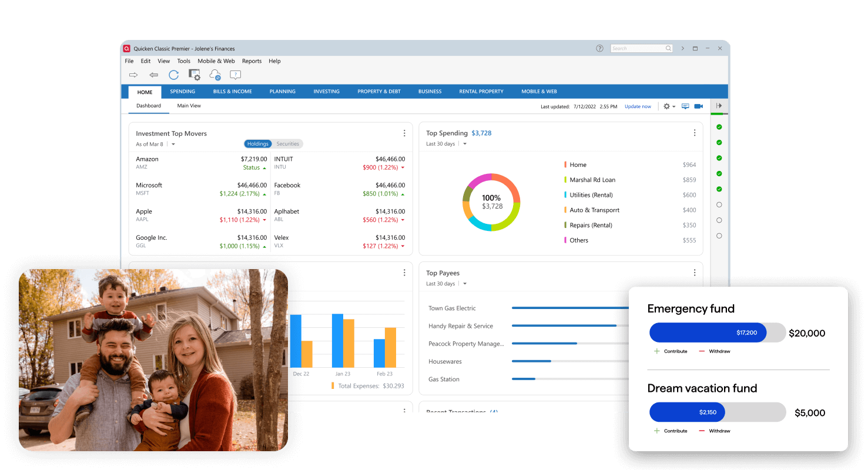
Task: Click the forward arrow in the toolbar
Action: pos(133,75)
